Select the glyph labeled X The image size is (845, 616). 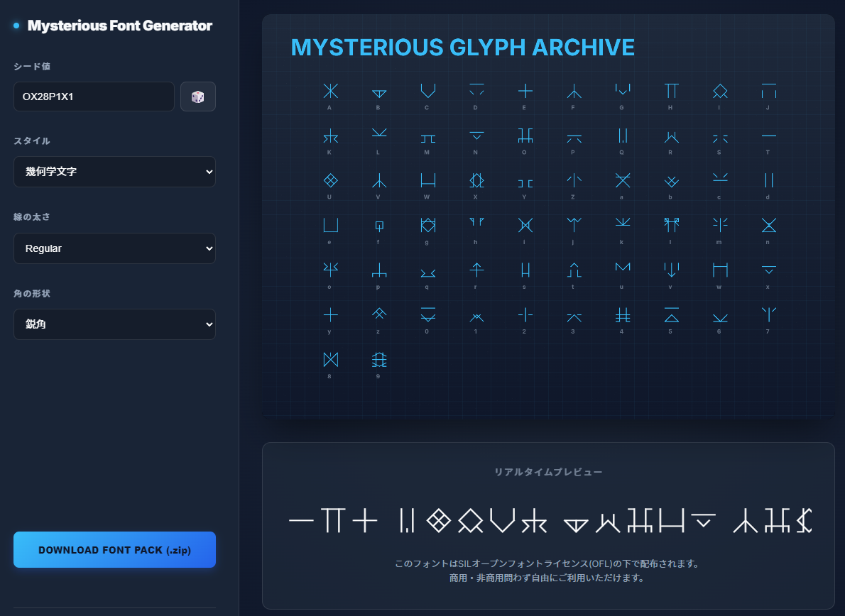tap(477, 180)
